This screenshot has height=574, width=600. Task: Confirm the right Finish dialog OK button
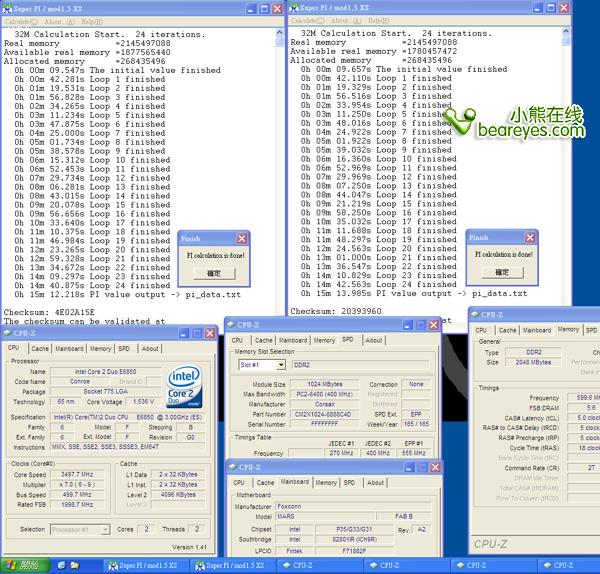click(x=502, y=272)
